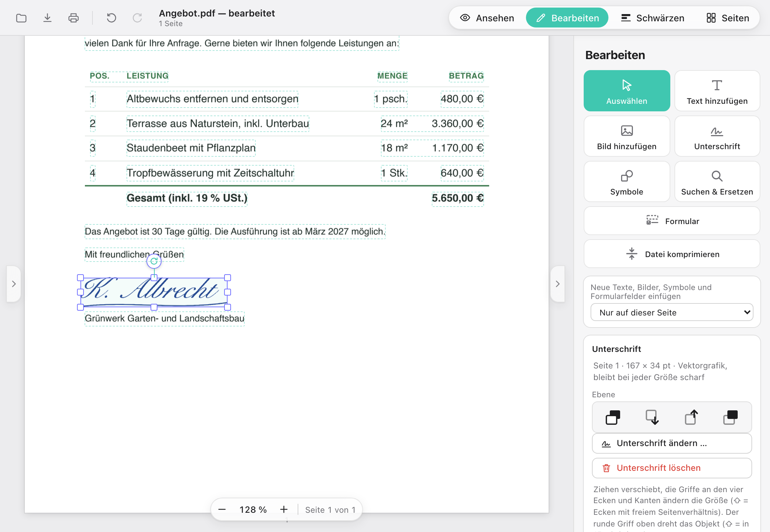770x532 pixels.
Task: Zoom in with the plus button
Action: point(284,509)
